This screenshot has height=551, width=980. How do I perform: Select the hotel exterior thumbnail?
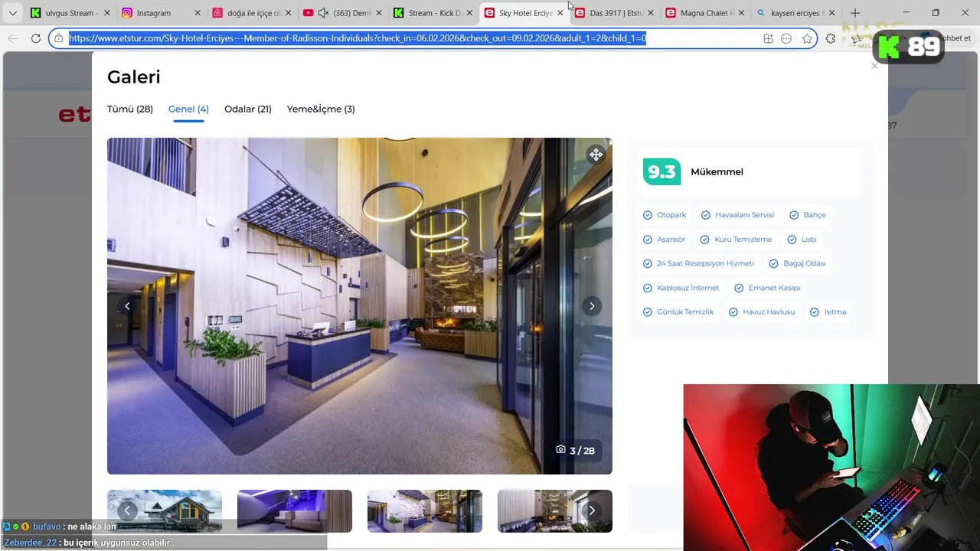click(x=165, y=511)
